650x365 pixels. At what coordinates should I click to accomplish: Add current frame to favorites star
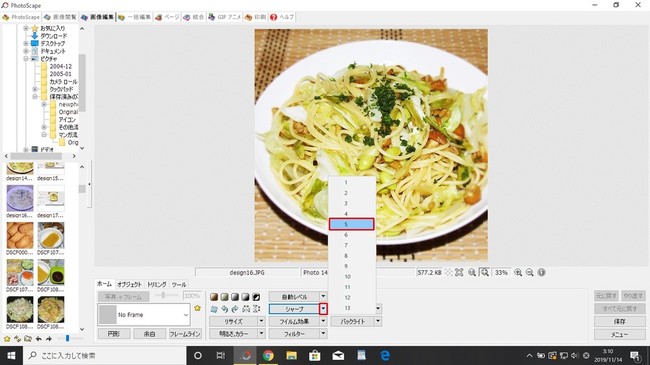pos(197,308)
